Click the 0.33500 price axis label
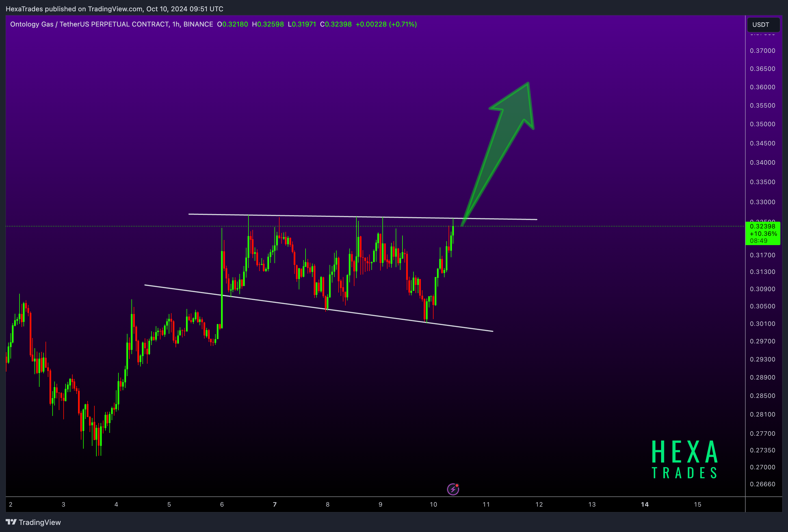The image size is (788, 532). point(762,182)
